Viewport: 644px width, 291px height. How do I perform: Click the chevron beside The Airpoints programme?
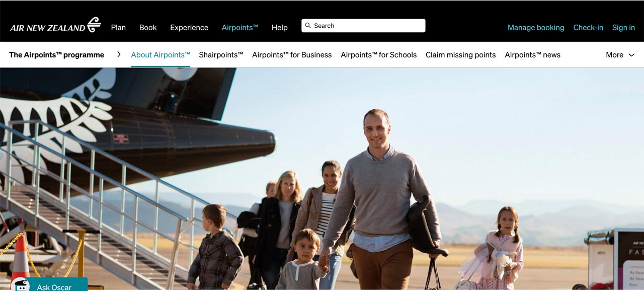(x=119, y=54)
